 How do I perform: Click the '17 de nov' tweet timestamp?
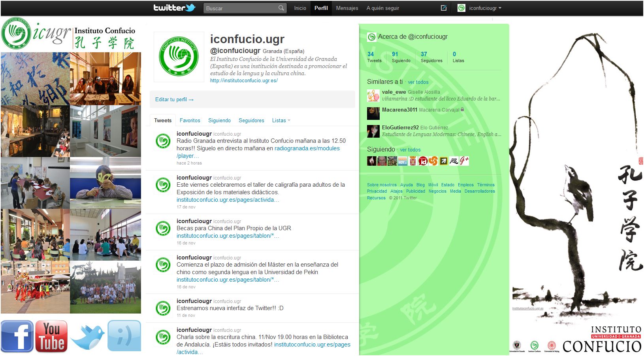coord(186,207)
